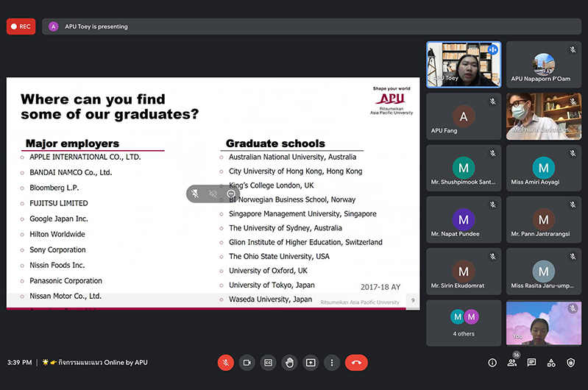Screen dimensions: 588x390
Task: Open activities icon
Action: coord(551,363)
